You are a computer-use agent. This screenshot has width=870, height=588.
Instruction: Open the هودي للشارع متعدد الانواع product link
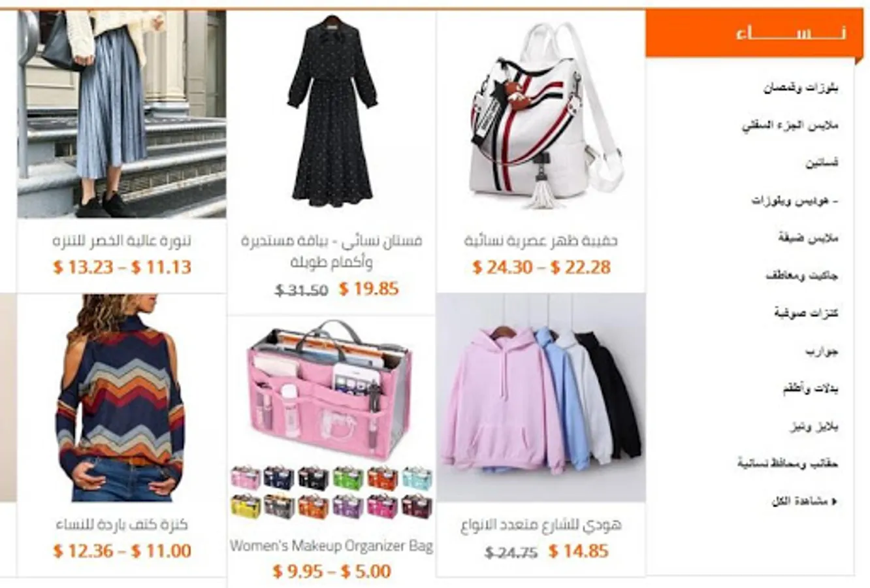coord(541,525)
